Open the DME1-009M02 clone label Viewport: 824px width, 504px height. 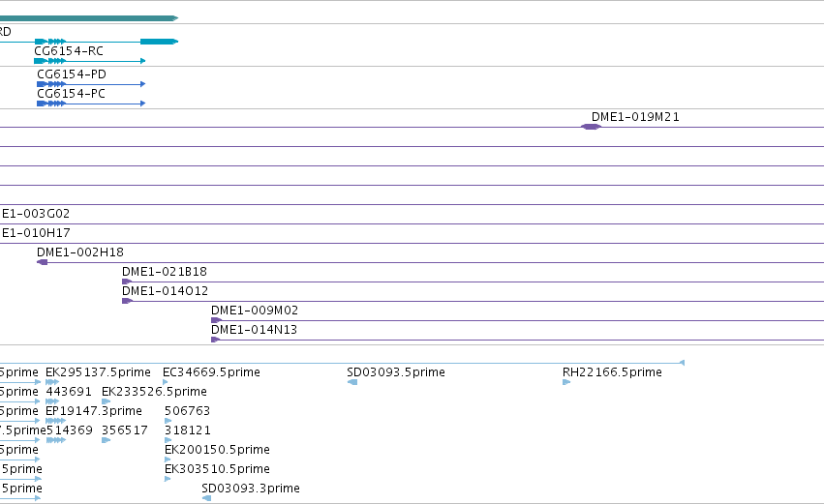coord(255,311)
